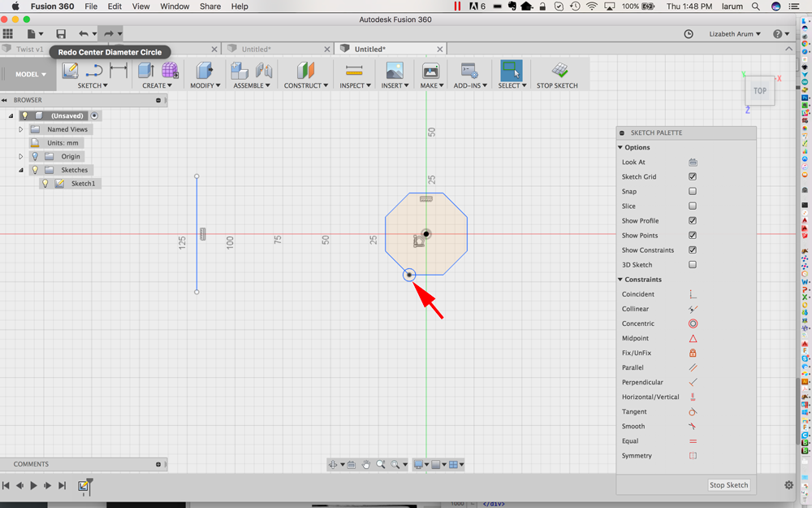Select the Joint assemble icon

click(x=264, y=70)
